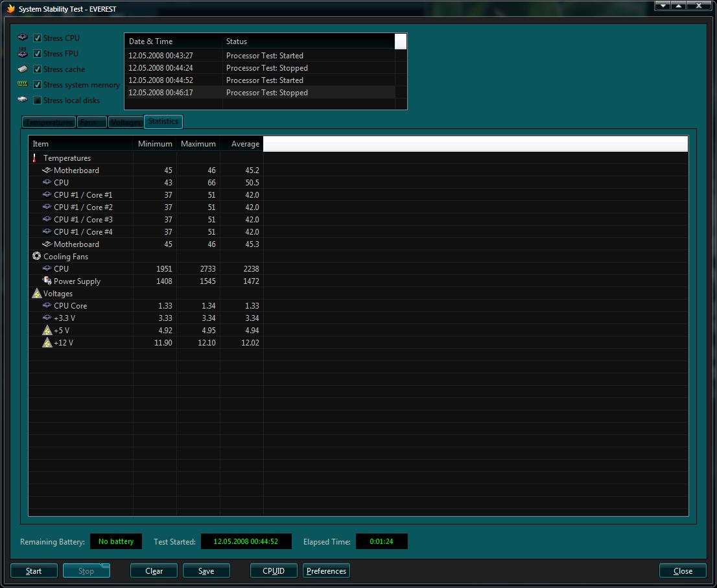Click the icon of CPU #1 / Core #1
The image size is (717, 588).
pyautogui.click(x=47, y=194)
